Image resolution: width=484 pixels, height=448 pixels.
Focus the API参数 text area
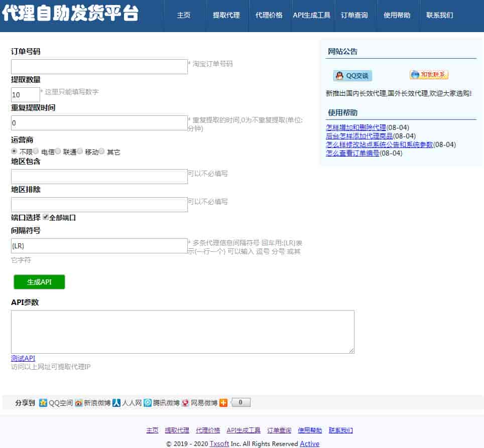182,332
